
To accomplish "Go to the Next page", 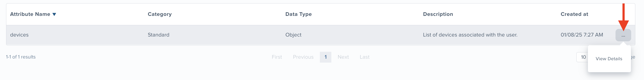I will point(343,57).
